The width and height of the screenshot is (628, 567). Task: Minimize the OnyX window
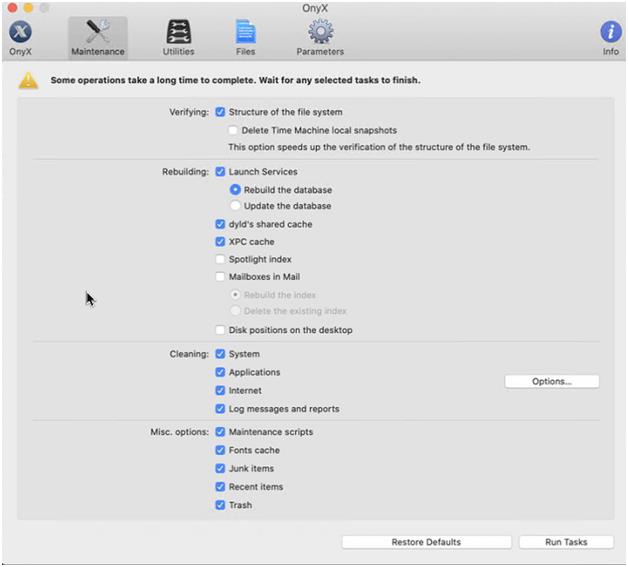pos(28,7)
